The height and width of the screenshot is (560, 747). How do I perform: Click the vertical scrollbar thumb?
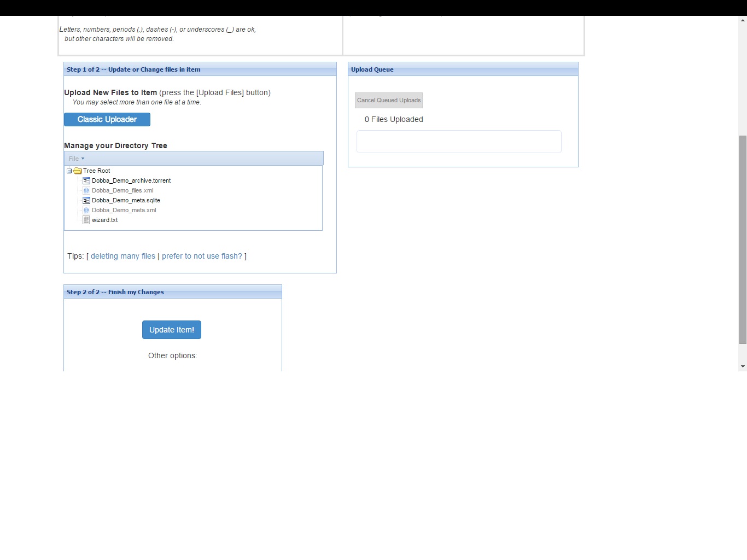pos(743,240)
